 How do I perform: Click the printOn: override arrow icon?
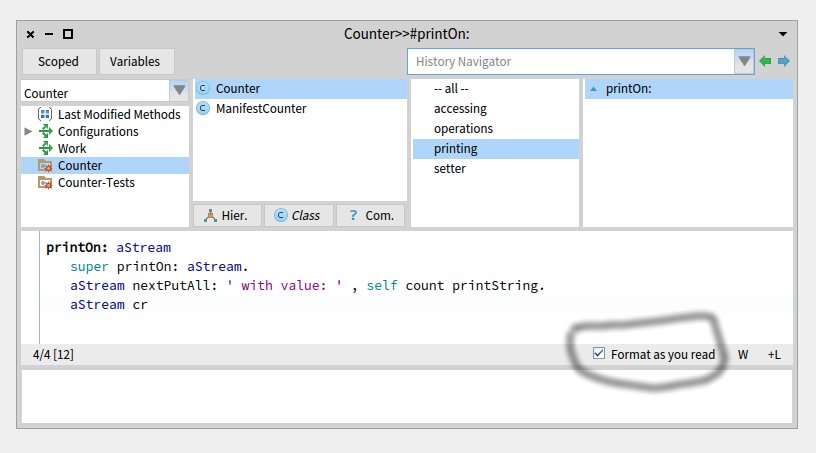coord(594,89)
